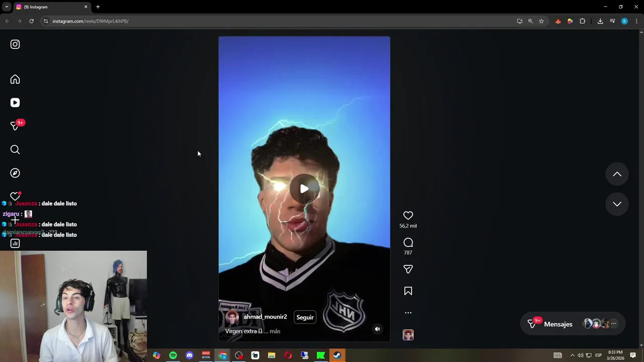Open the ESP language switcher
Screen dimensions: 644x362
point(598,355)
